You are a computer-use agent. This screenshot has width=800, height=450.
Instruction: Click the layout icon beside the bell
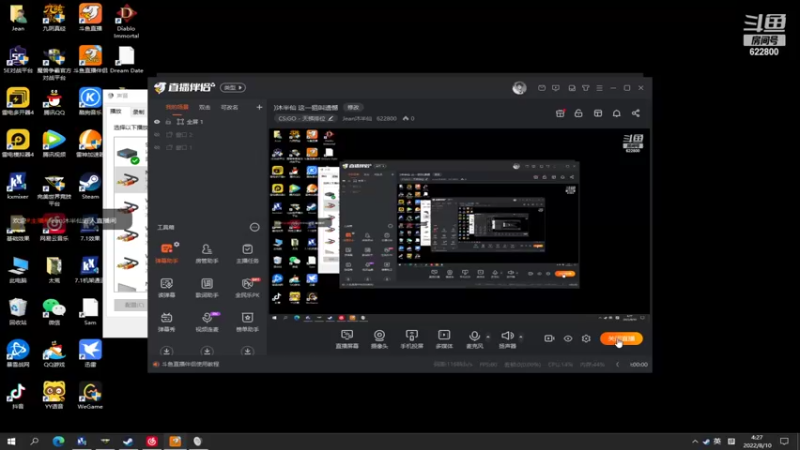598,113
